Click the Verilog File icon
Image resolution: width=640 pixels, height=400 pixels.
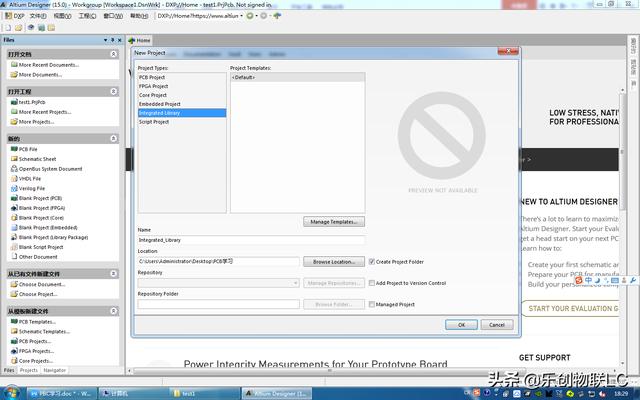14,189
